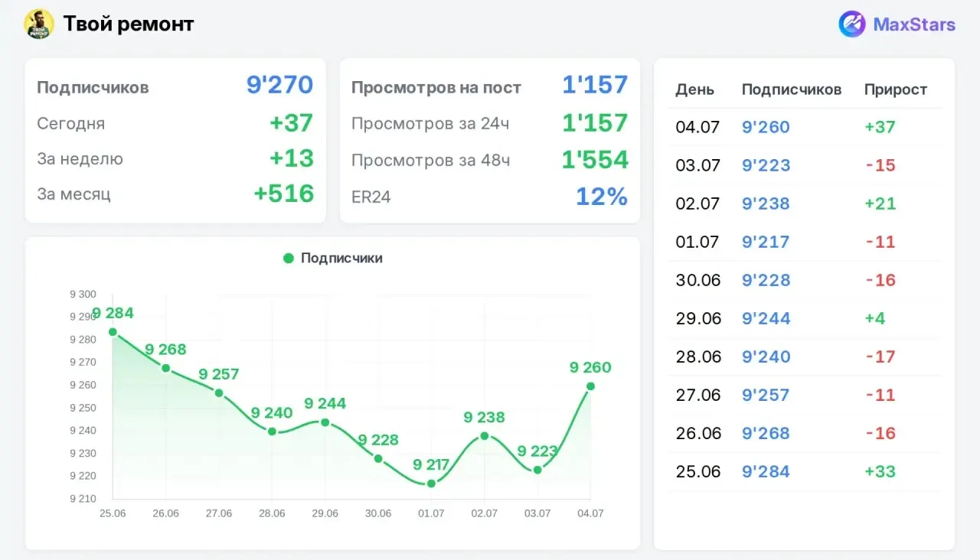Click the 1'554 views for 48ч value
The height and width of the screenshot is (560, 980).
pos(595,160)
